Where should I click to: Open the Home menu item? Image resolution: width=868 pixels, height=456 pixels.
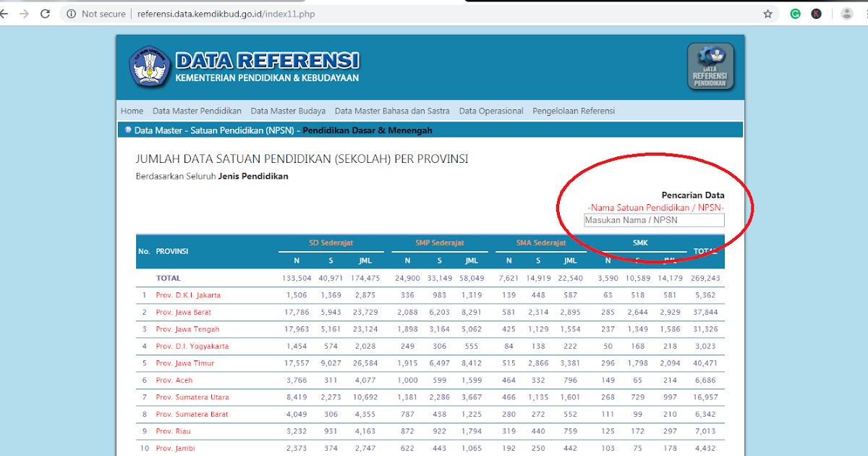click(x=132, y=111)
